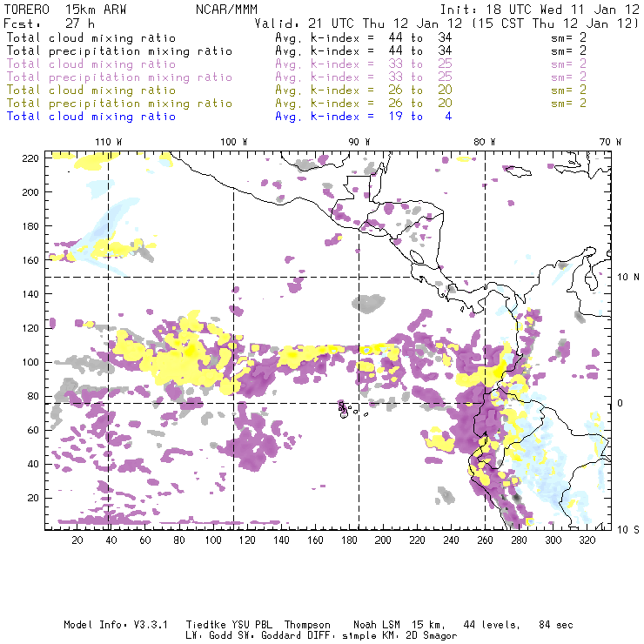Click the olive Total precipitation mixing ratio legend
Screen dimensions: 644x644
(x=119, y=103)
